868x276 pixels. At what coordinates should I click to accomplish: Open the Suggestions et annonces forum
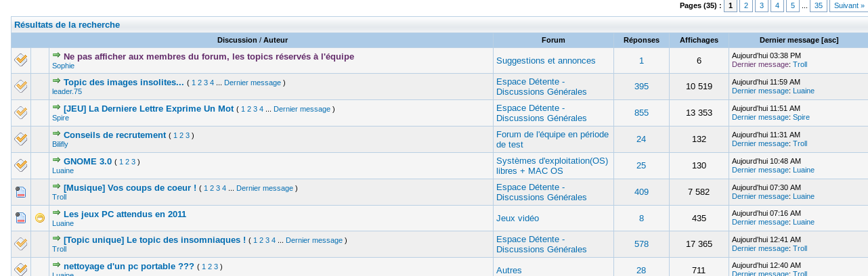[x=546, y=60]
